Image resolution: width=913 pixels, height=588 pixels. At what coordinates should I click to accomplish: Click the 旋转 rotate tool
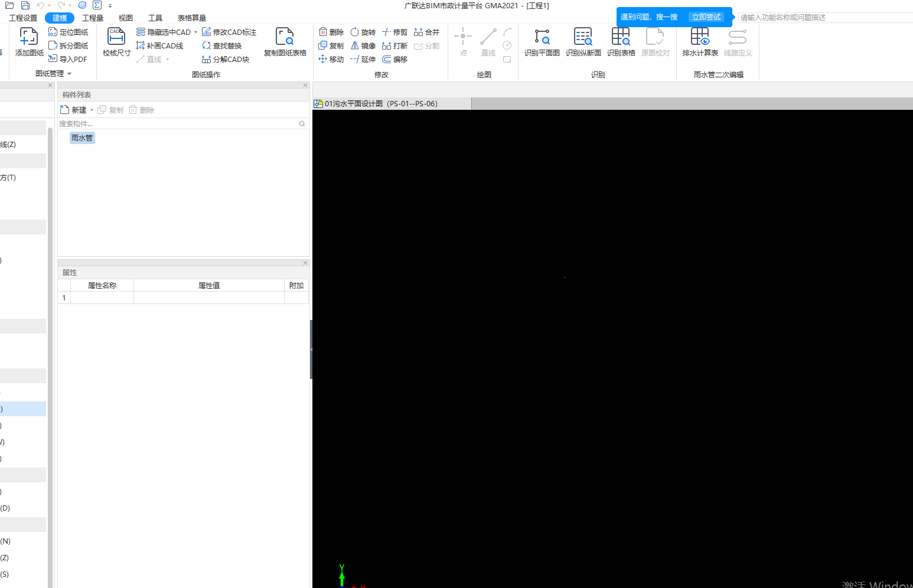coord(363,32)
